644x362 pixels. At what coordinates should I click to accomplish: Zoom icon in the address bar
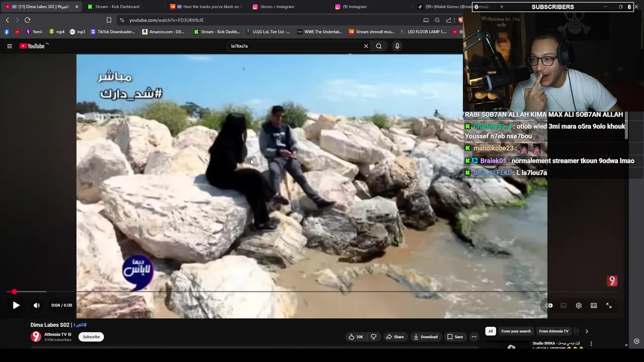pos(437,20)
